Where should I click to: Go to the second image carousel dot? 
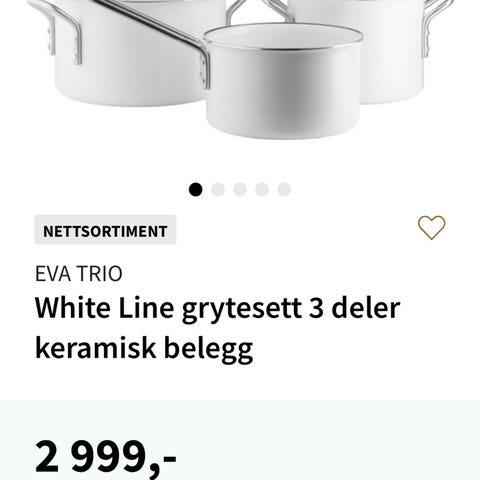[218, 190]
